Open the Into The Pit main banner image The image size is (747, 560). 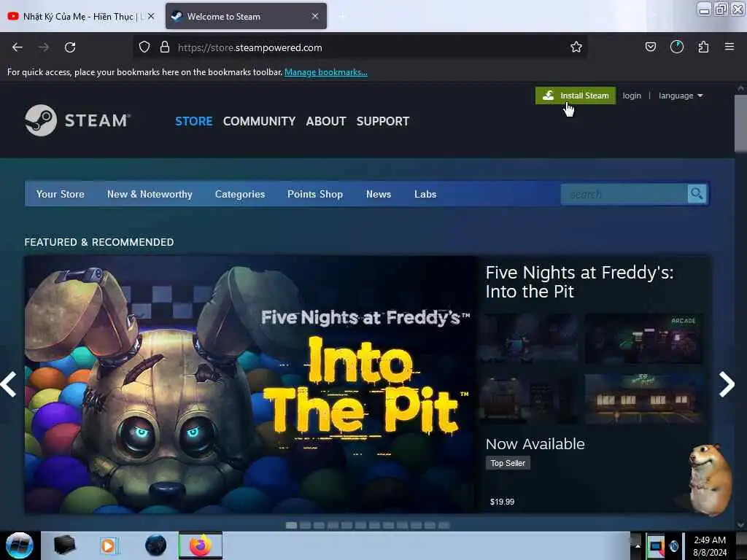click(252, 385)
